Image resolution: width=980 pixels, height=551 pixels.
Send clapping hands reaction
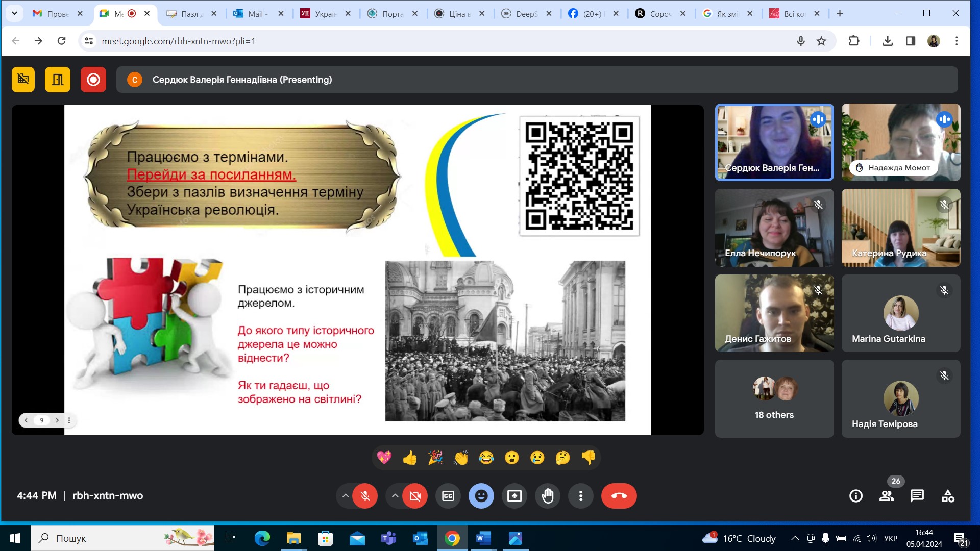pos(461,458)
